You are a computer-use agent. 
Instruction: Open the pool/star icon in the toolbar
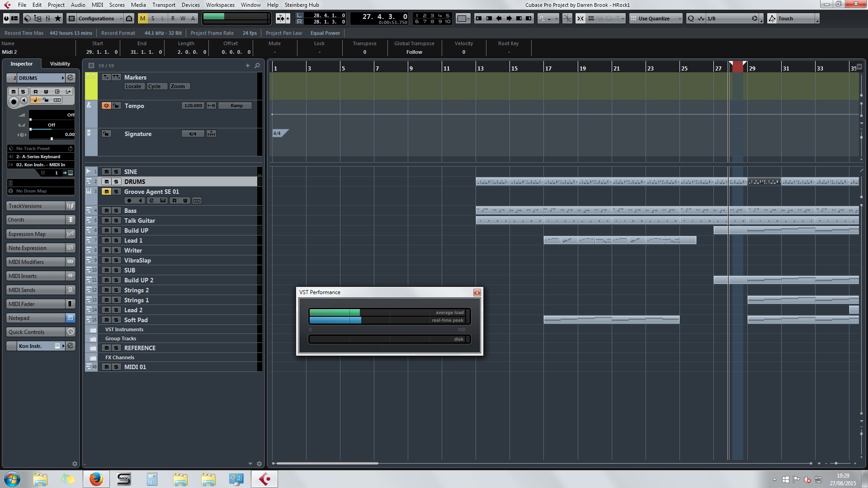pos(58,19)
